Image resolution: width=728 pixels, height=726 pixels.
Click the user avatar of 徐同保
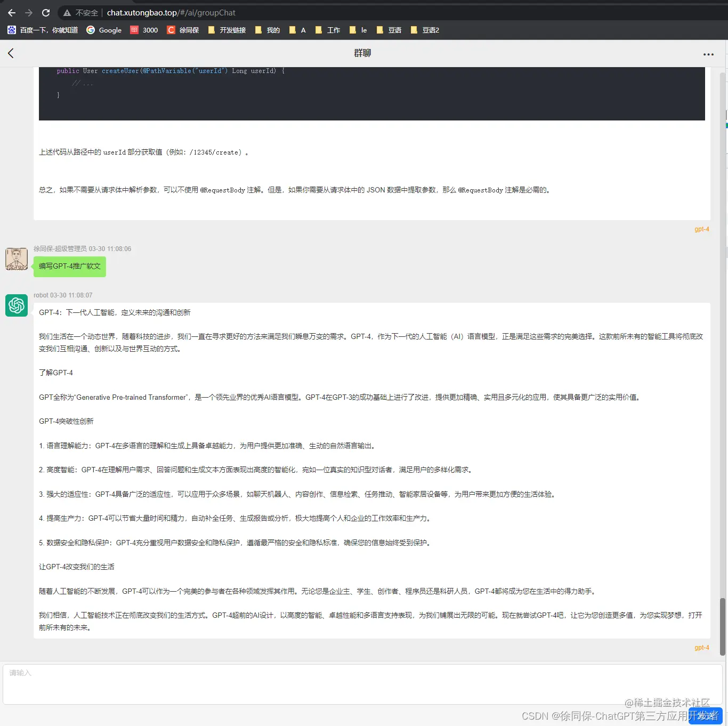click(17, 259)
